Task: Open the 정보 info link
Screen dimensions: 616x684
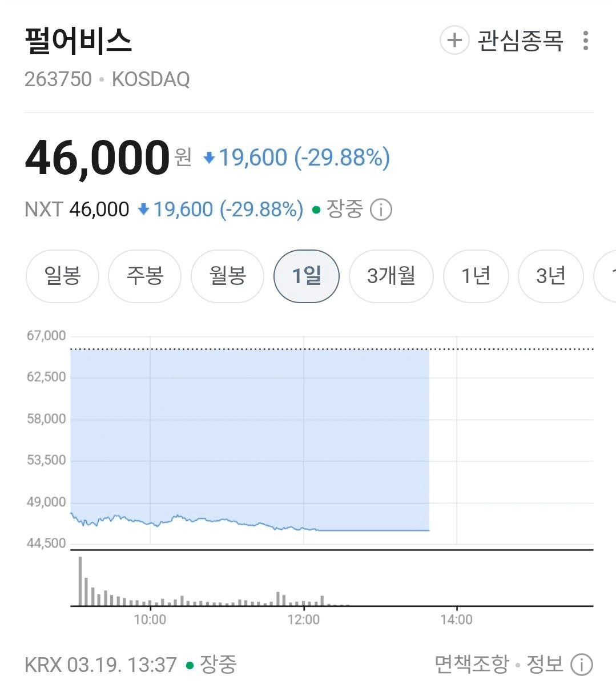Action: (545, 664)
